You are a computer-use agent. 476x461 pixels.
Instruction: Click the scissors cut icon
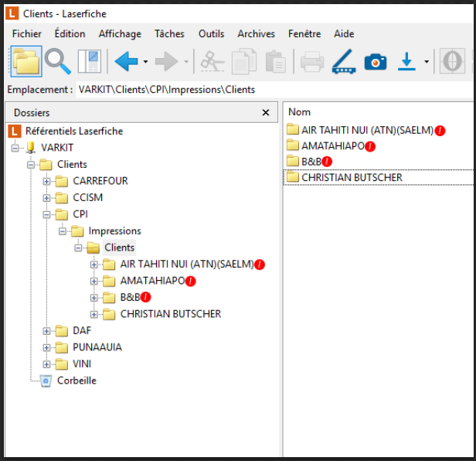pyautogui.click(x=212, y=62)
